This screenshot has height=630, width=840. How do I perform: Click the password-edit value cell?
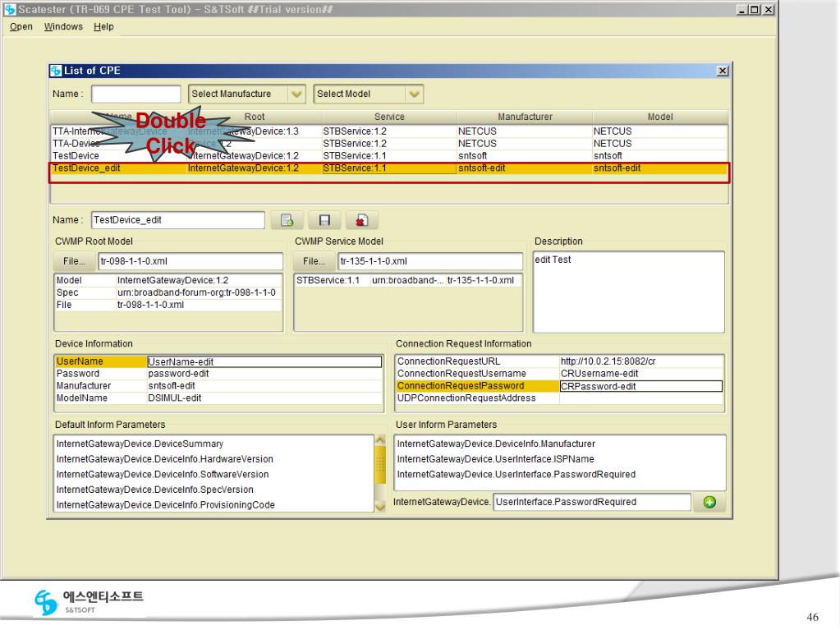pyautogui.click(x=264, y=374)
